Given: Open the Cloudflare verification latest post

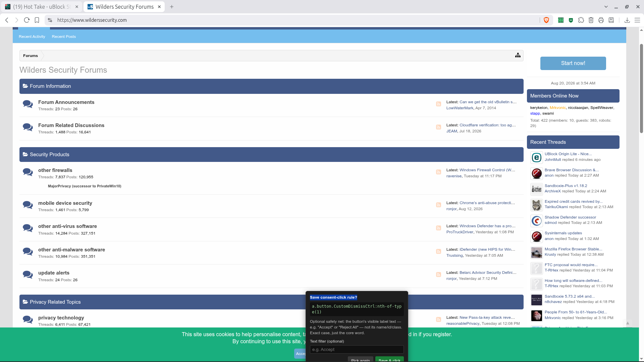Looking at the screenshot, I should pos(488,125).
